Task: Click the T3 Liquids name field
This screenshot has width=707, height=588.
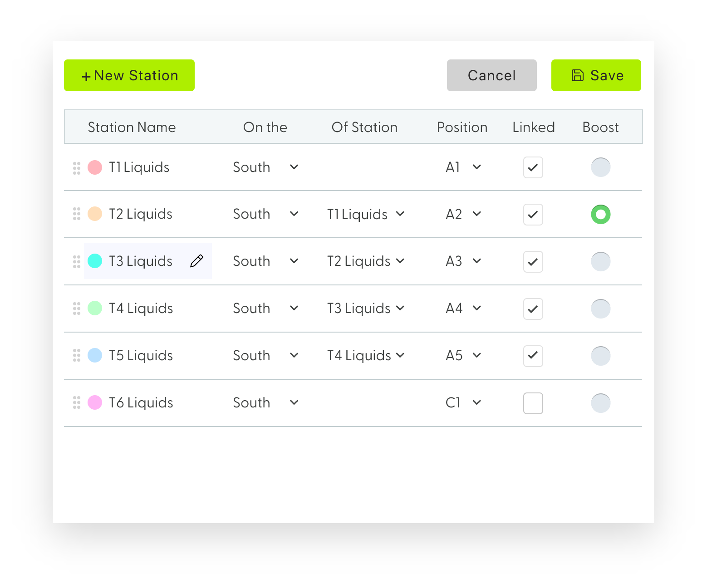Action: click(141, 261)
